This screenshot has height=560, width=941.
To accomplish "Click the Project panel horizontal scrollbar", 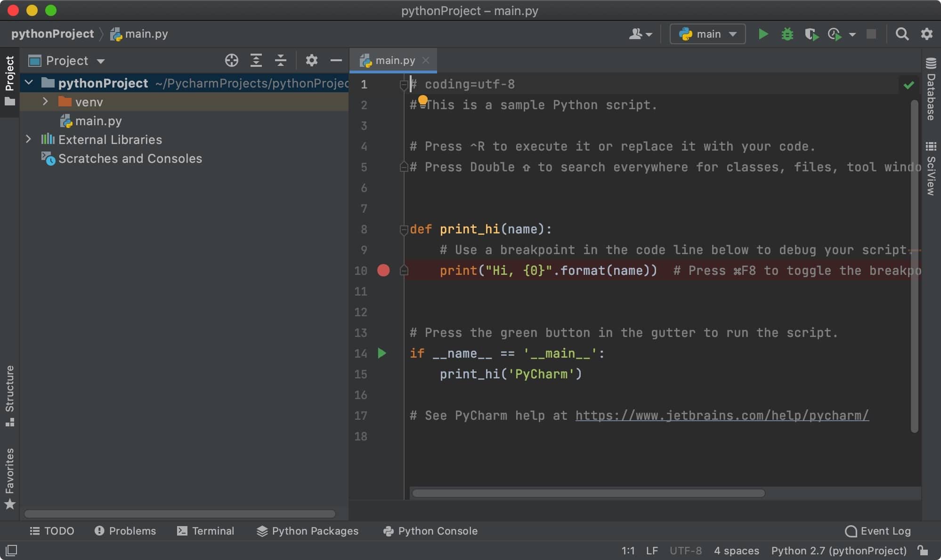I will tap(180, 514).
